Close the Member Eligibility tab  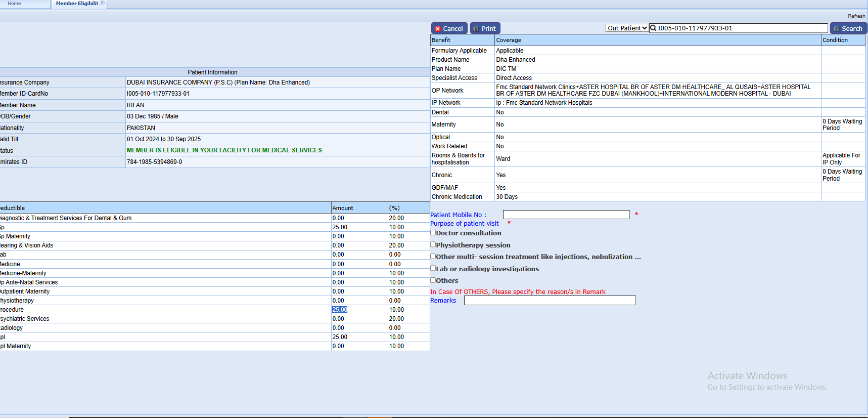pos(102,3)
